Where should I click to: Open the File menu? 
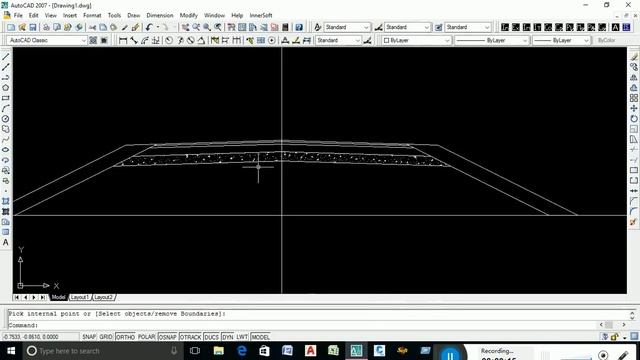point(18,15)
